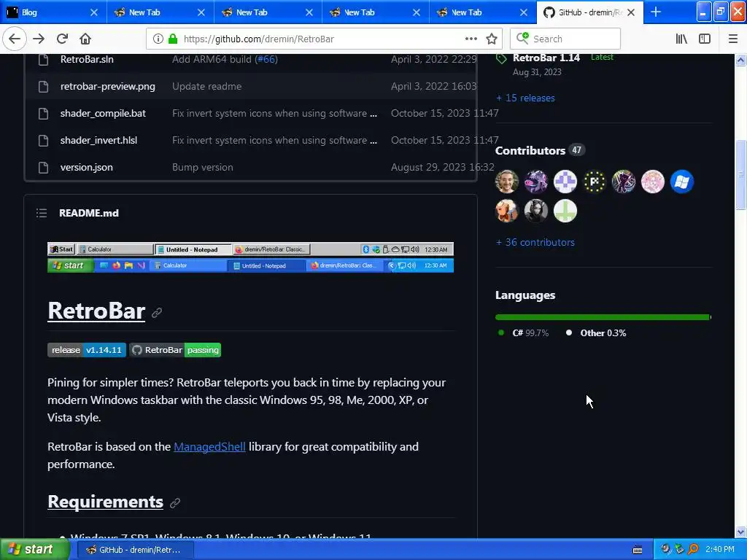Click the 2:40 PM taskbar clock
The image size is (747, 560).
[720, 549]
